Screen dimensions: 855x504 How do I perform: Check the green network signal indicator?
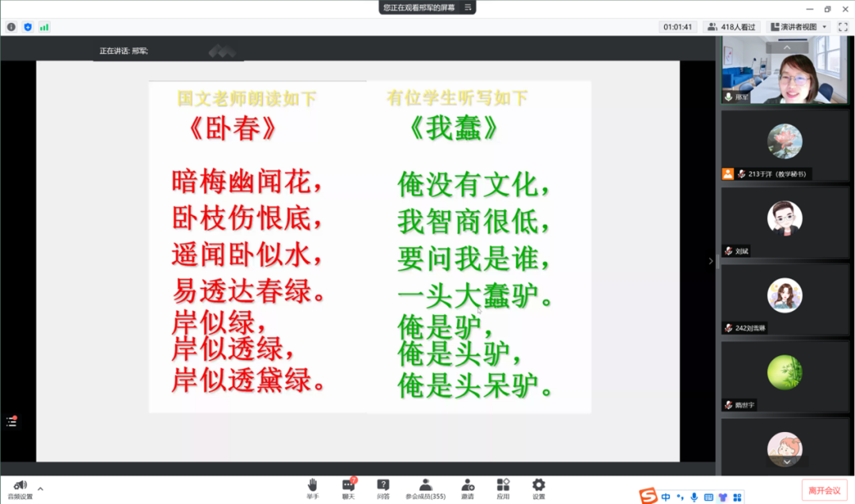(44, 27)
